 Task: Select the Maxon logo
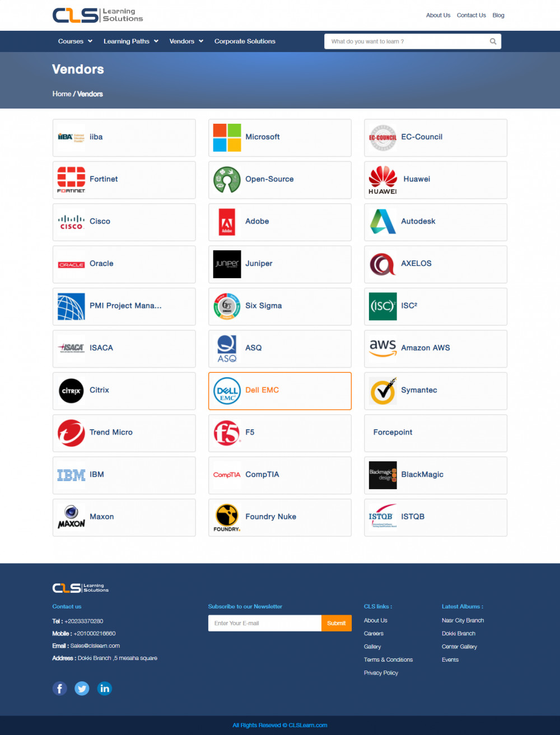(71, 517)
